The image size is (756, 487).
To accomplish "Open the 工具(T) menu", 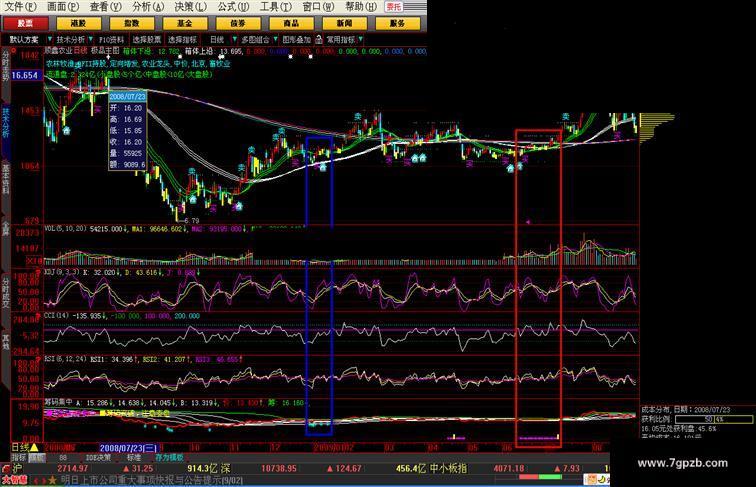I will [x=275, y=7].
